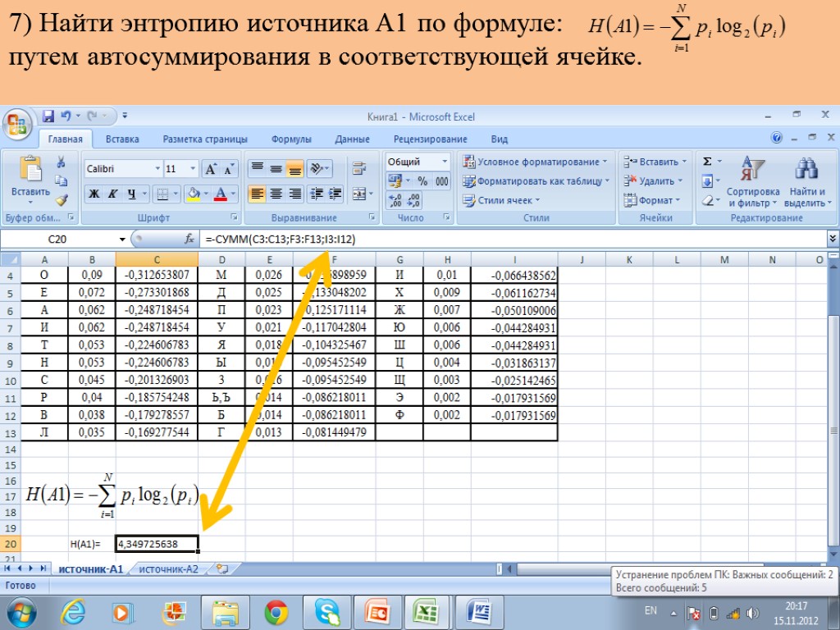The image size is (840, 630).
Task: Click the AutoSum sigma icon
Action: click(707, 162)
